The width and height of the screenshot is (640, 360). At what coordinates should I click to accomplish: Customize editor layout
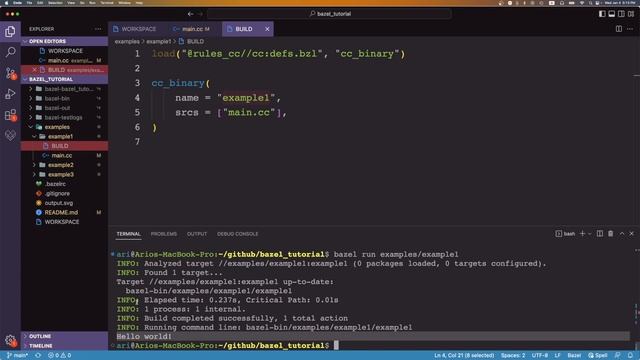click(x=631, y=14)
